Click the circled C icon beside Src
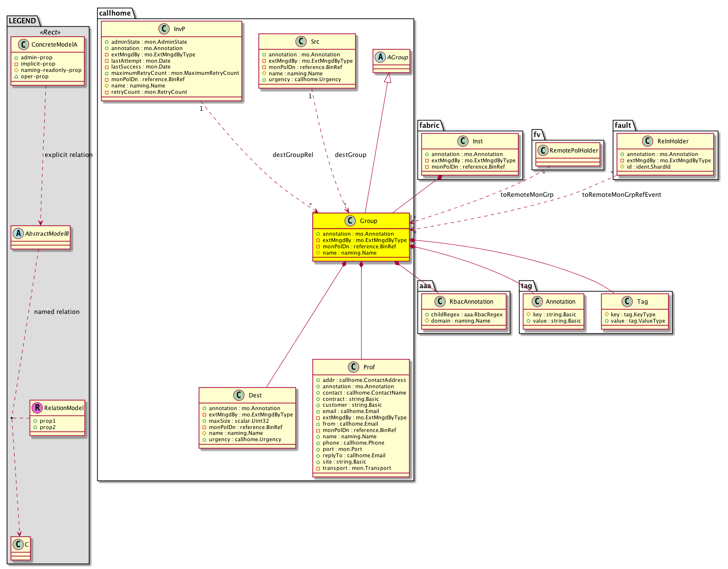728x569 pixels. (301, 41)
